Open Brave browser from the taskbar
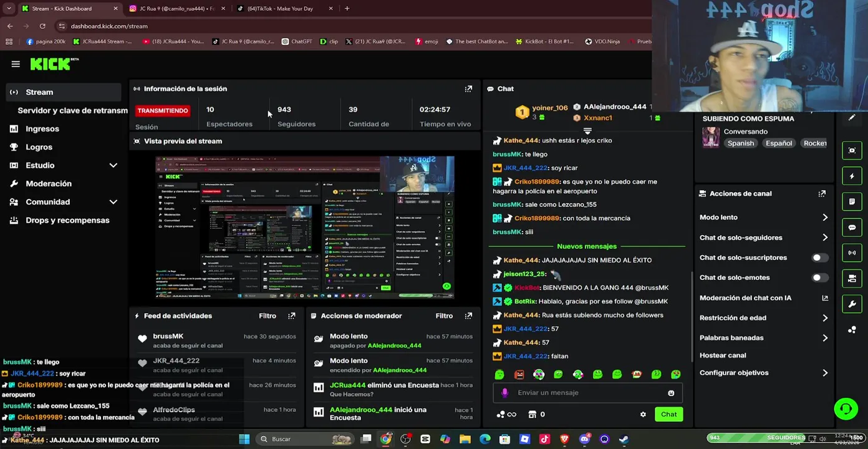This screenshot has width=868, height=449. point(564,439)
